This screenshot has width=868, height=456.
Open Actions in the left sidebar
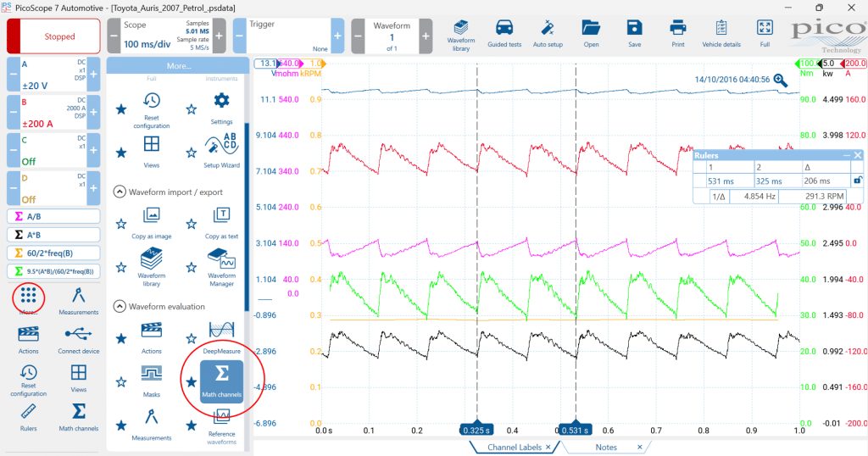(x=28, y=340)
